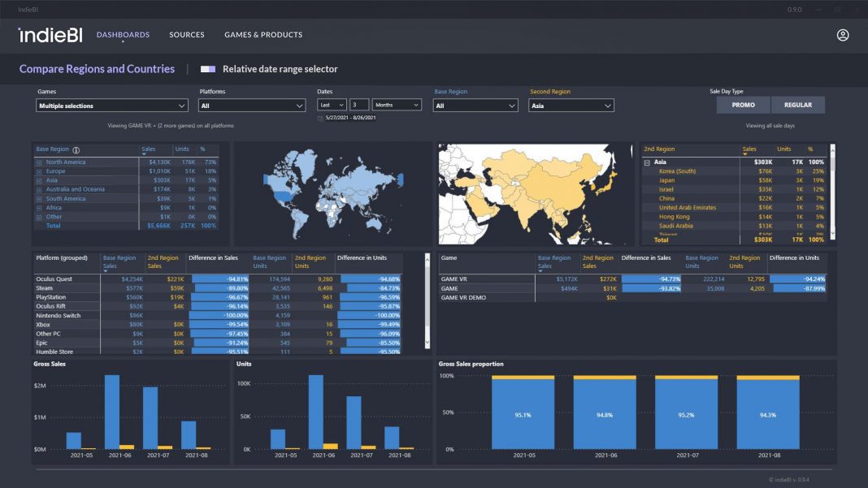The width and height of the screenshot is (868, 488).
Task: Toggle the relative date range selector switch
Action: 208,69
